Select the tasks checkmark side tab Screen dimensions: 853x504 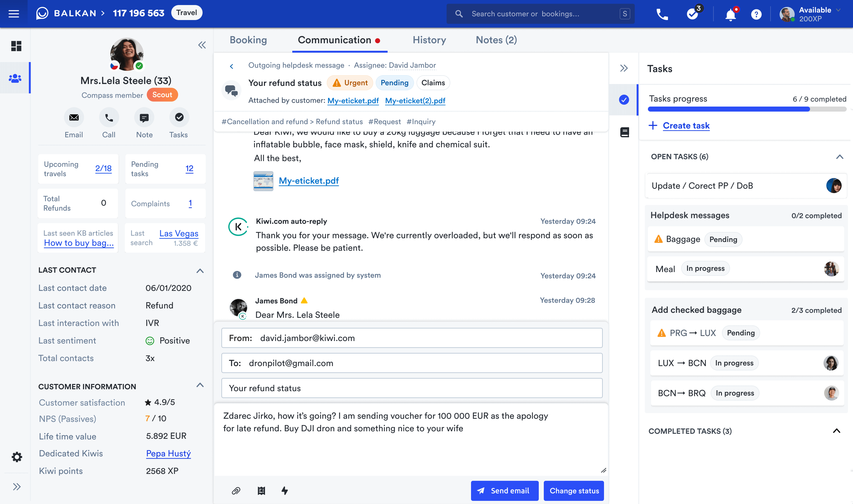[x=624, y=99]
